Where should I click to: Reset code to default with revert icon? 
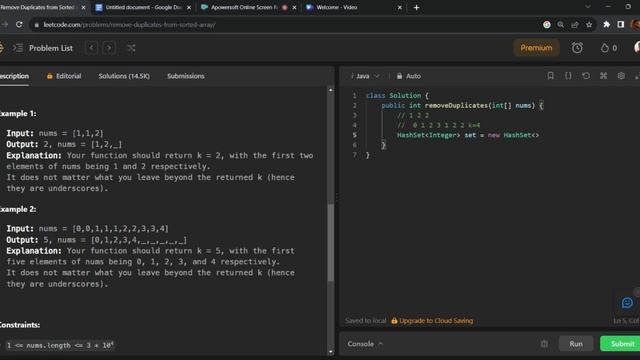[586, 76]
